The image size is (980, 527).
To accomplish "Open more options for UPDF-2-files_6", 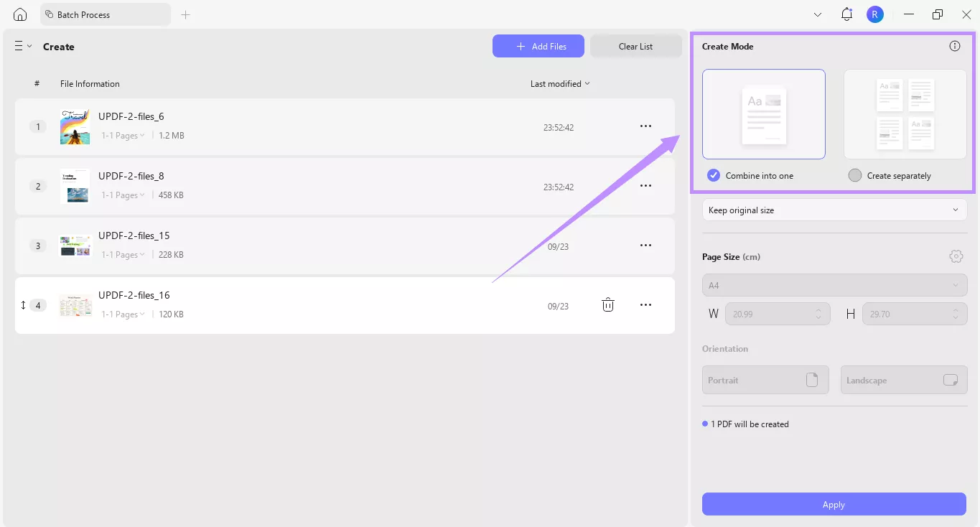I will coord(645,126).
